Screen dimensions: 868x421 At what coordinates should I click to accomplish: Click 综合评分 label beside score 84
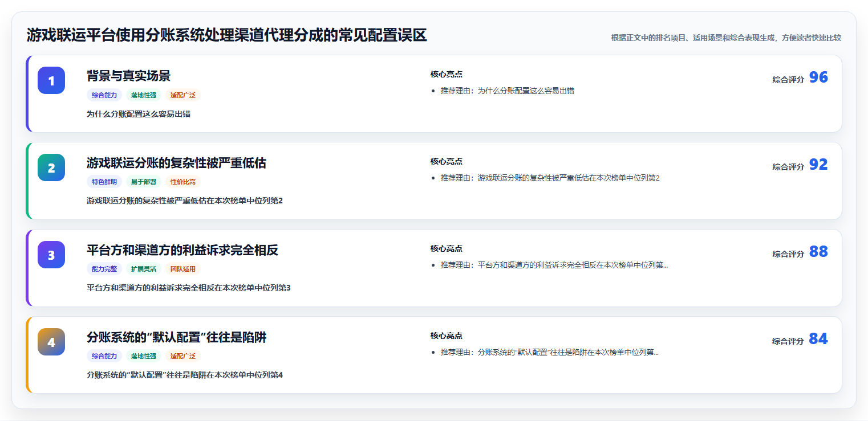coord(788,341)
